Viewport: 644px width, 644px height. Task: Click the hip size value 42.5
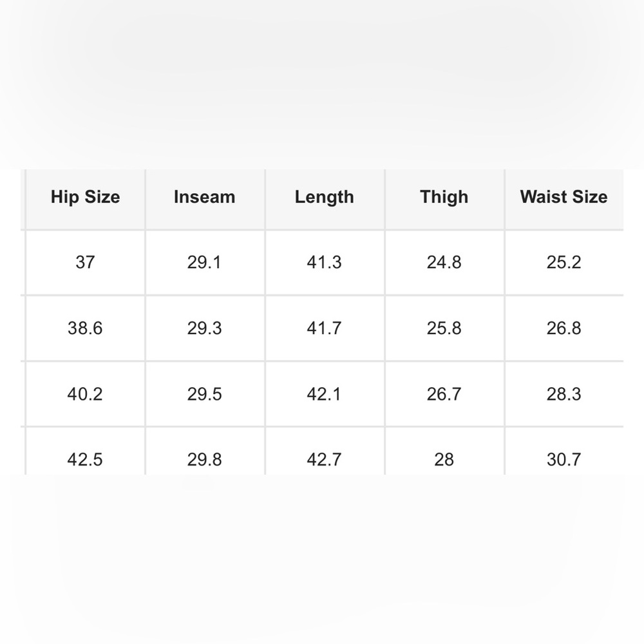[85, 460]
